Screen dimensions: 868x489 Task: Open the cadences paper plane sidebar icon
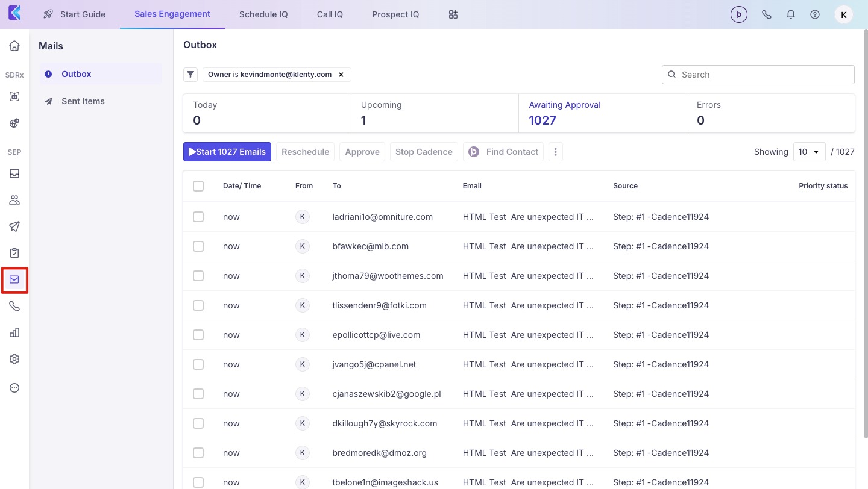point(14,226)
